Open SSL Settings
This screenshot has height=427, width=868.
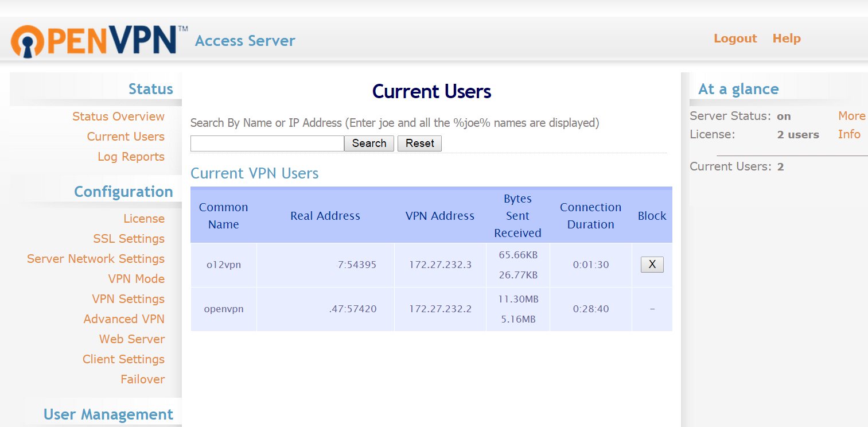[x=129, y=239]
